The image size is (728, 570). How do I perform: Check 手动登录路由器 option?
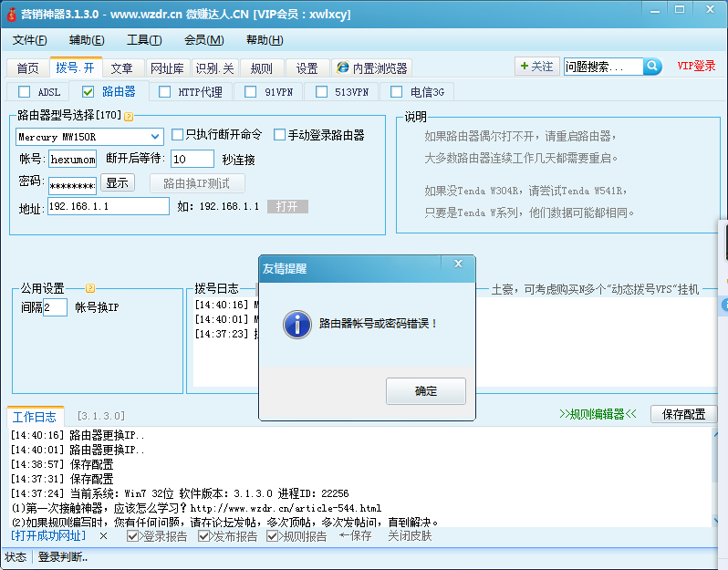pyautogui.click(x=279, y=135)
